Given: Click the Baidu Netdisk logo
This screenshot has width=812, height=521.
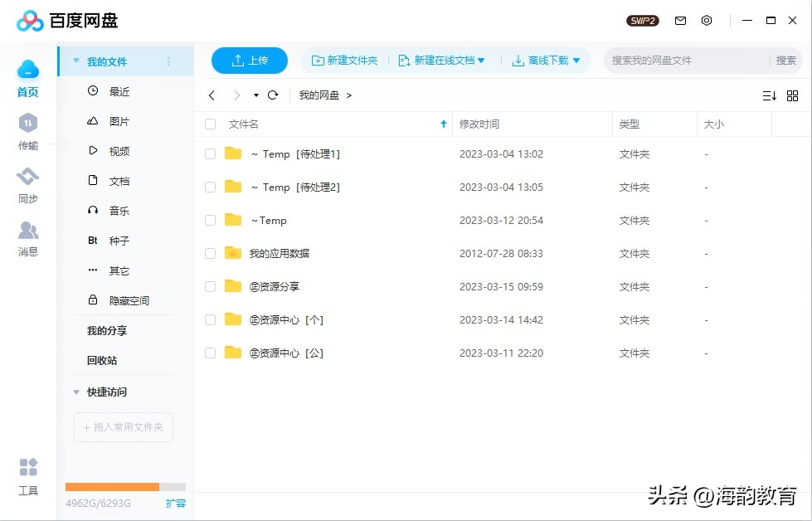Looking at the screenshot, I should click(x=30, y=21).
